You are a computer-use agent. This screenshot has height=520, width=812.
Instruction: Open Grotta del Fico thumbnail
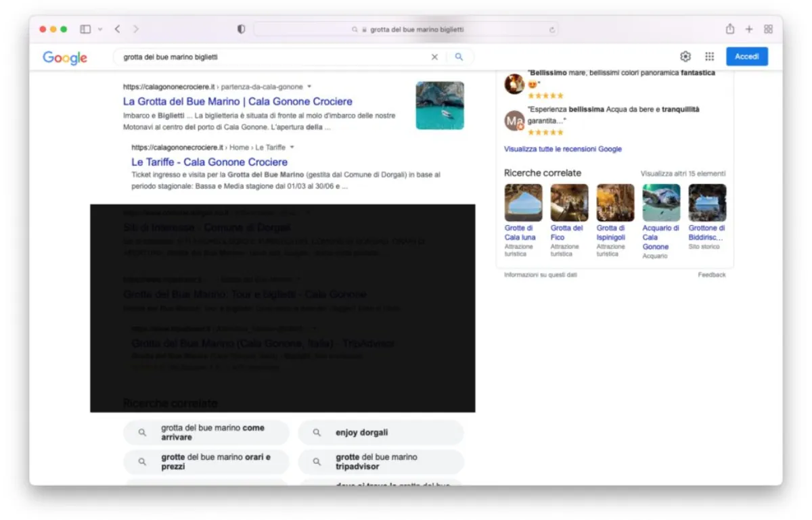point(570,203)
